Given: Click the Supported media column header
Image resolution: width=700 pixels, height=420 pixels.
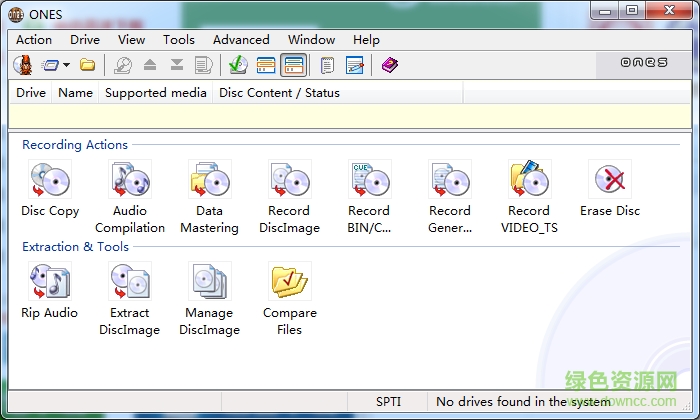Looking at the screenshot, I should point(155,93).
